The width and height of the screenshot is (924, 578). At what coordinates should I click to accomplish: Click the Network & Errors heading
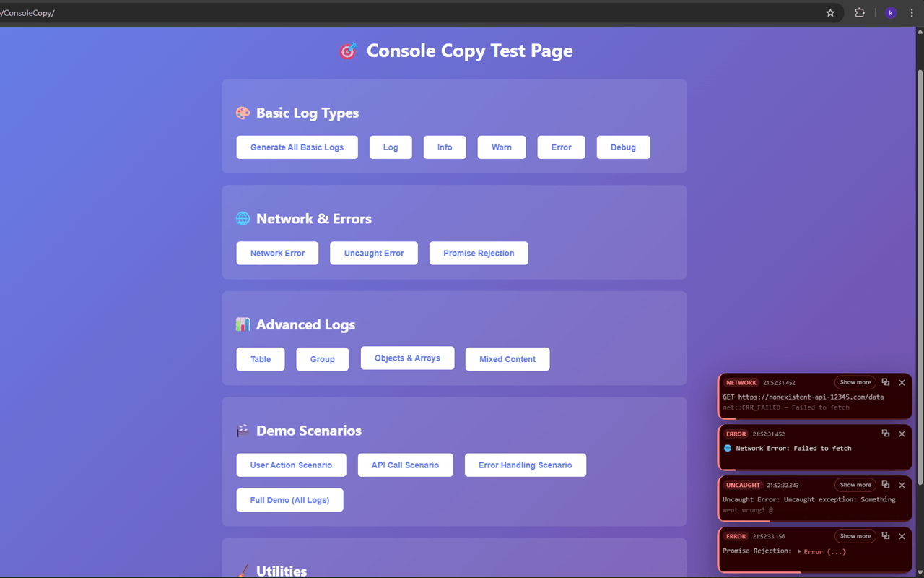point(314,219)
